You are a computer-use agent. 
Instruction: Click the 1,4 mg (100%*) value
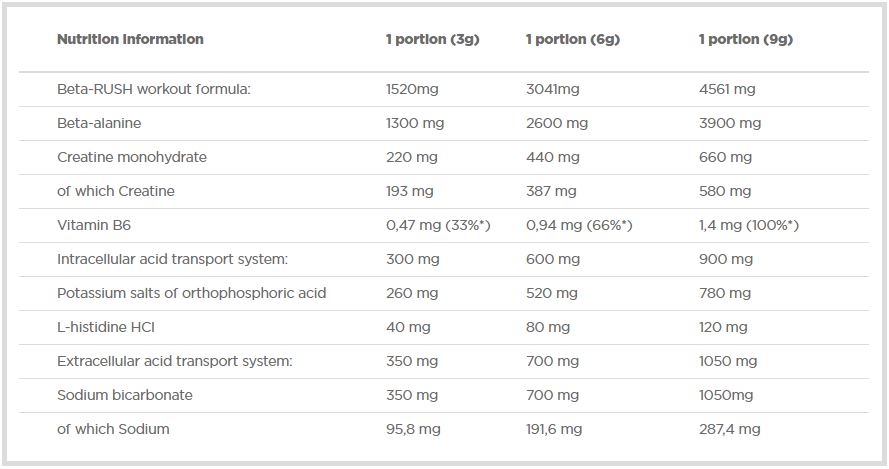click(748, 225)
